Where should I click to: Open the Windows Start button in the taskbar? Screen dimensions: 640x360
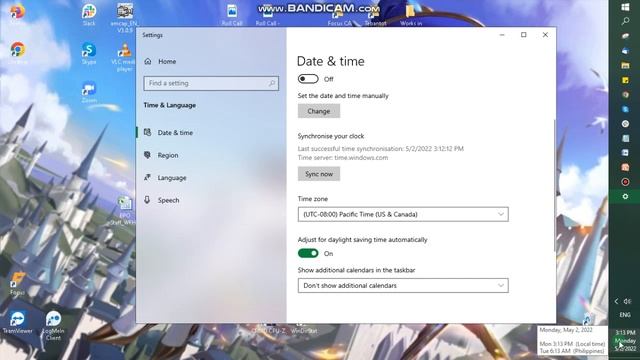point(625,7)
